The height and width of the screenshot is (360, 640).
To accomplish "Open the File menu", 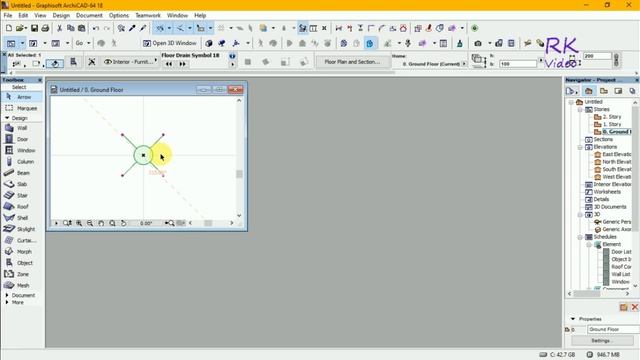I will tap(8, 16).
